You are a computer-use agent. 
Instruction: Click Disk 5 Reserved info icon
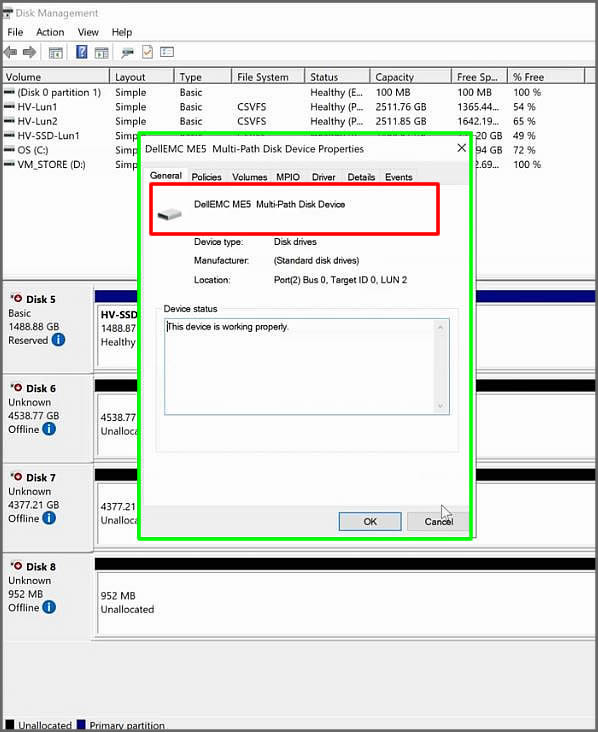tap(58, 340)
